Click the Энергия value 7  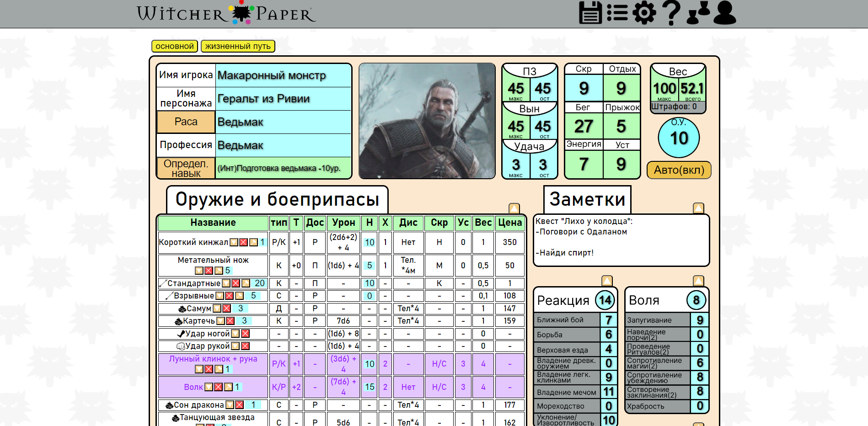[584, 164]
